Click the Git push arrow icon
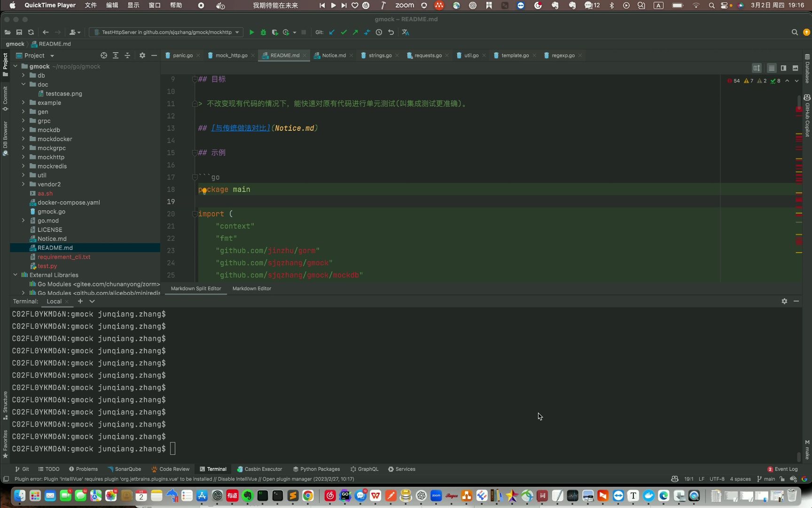 click(355, 32)
